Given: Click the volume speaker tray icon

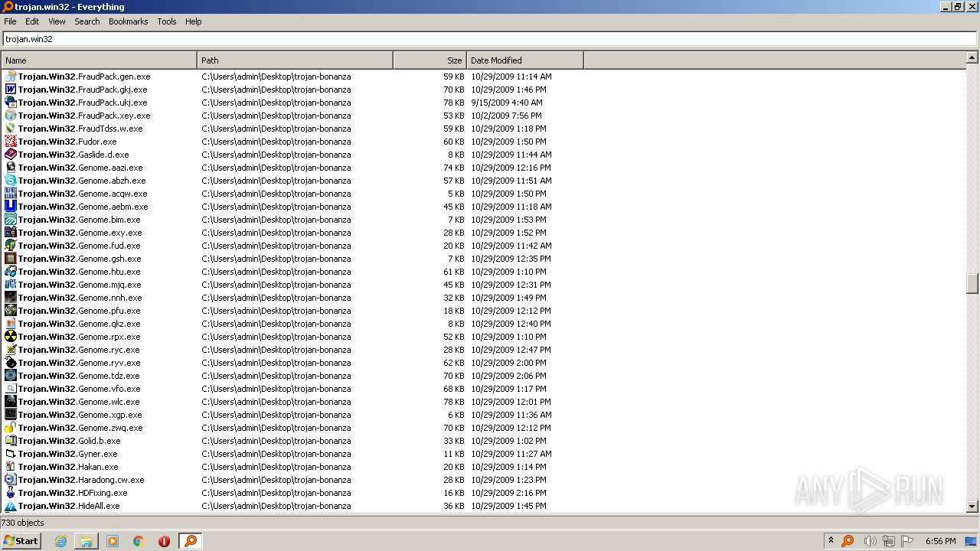Looking at the screenshot, I should pos(869,541).
